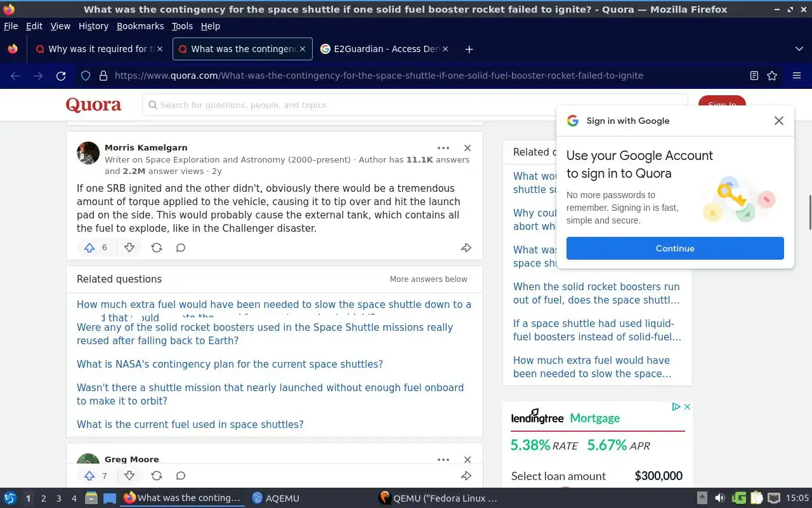Open the Help menu
The height and width of the screenshot is (508, 812).
pos(210,26)
